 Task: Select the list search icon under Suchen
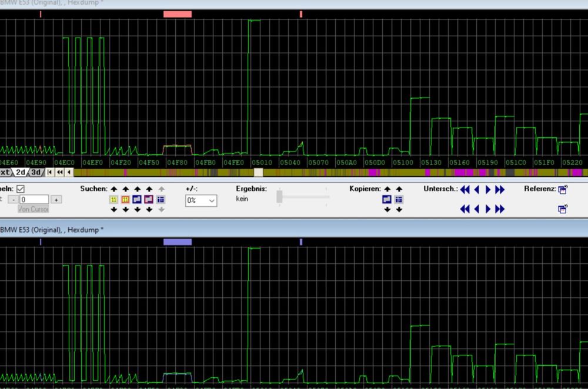click(x=161, y=199)
